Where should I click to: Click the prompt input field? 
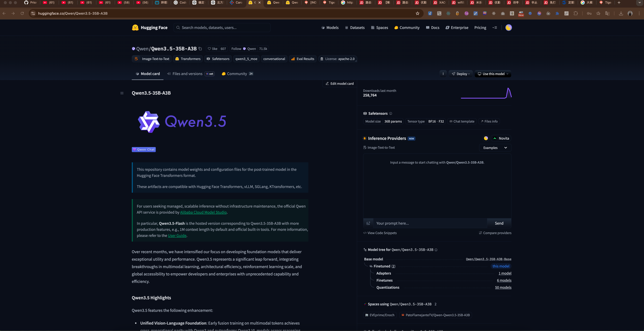pyautogui.click(x=430, y=223)
